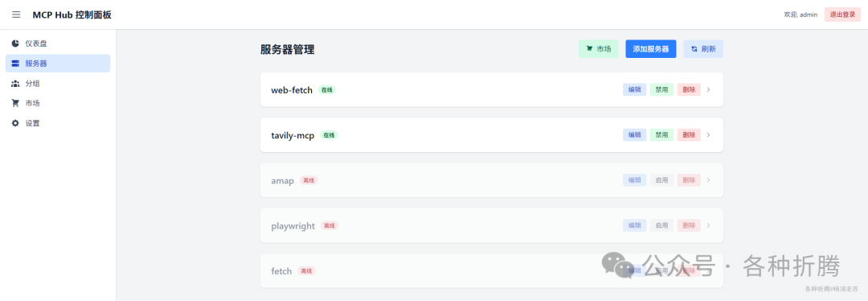Edit the amap server

[x=634, y=180]
